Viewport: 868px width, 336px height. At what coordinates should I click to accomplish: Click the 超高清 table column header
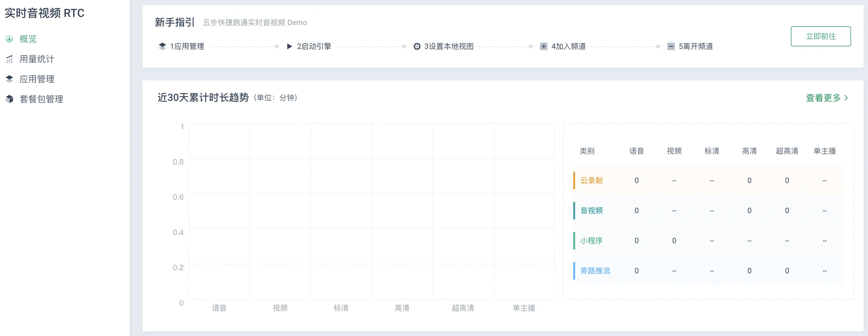787,151
